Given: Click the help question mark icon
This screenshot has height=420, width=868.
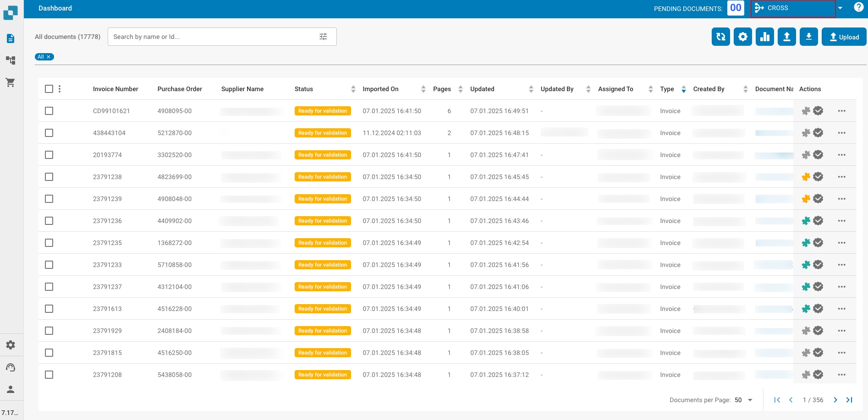Looking at the screenshot, I should pyautogui.click(x=858, y=7).
